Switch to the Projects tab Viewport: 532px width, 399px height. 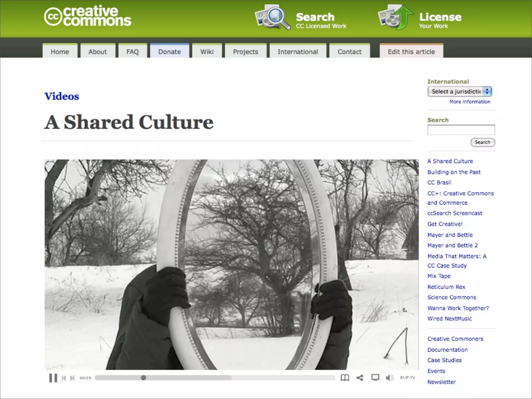click(245, 52)
